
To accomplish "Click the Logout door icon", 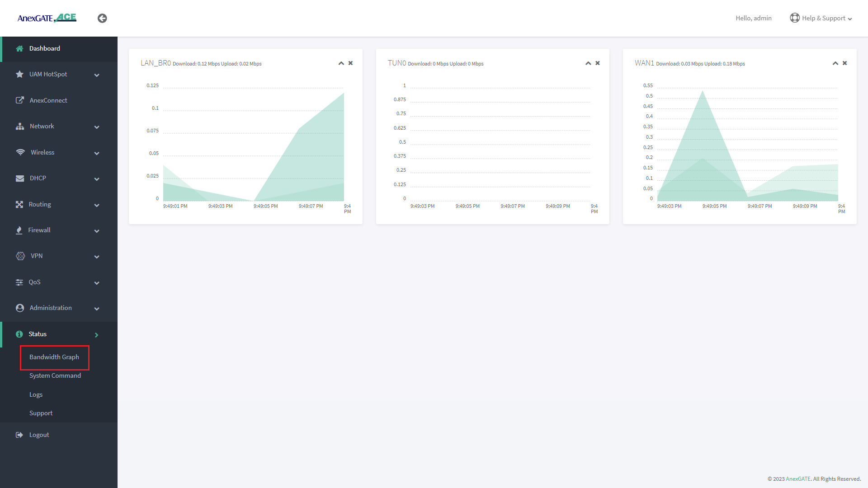I will click(x=19, y=435).
